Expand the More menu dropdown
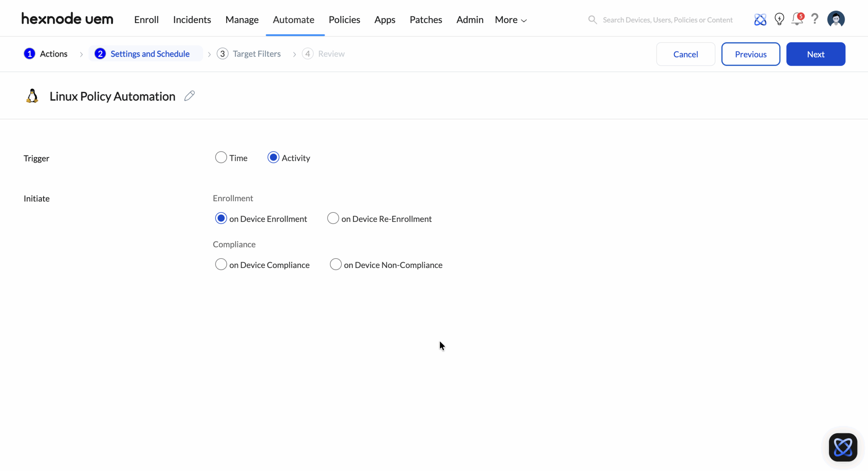 click(x=511, y=20)
